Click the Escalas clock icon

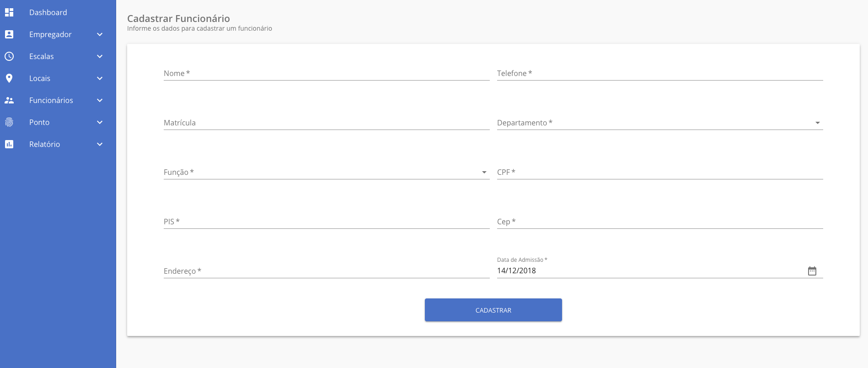pyautogui.click(x=9, y=56)
